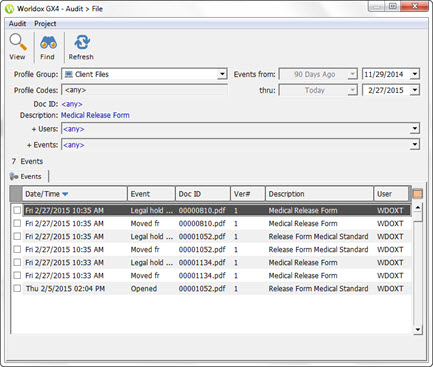Expand the + Events filter dropdown

point(414,145)
